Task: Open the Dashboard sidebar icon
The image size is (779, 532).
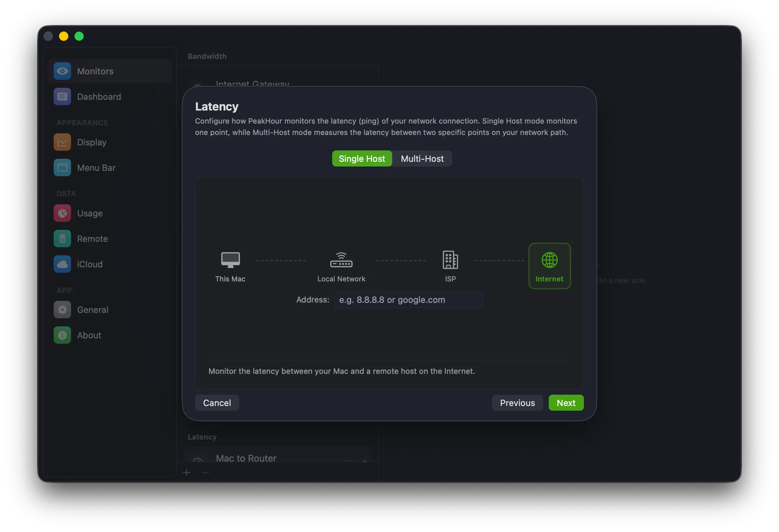Action: [62, 96]
